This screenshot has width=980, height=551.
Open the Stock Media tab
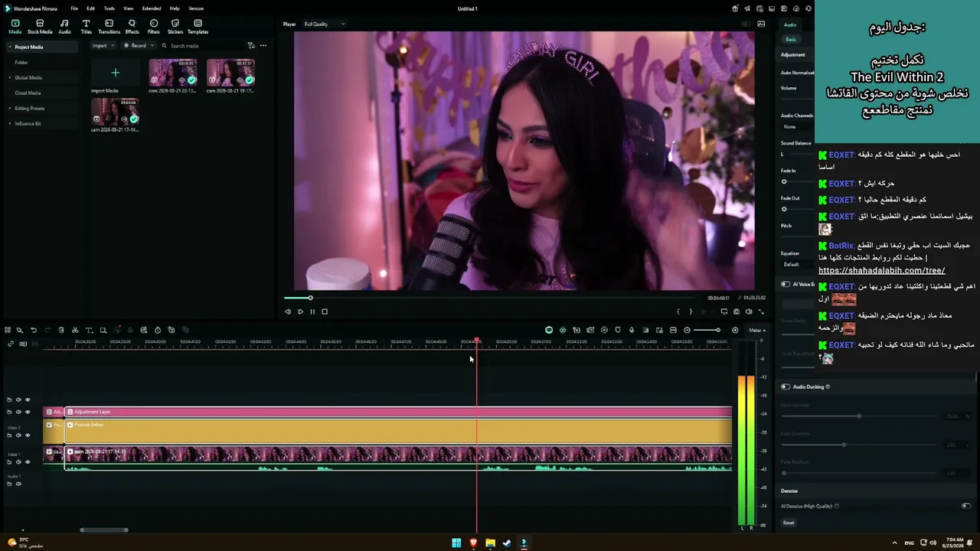(40, 27)
